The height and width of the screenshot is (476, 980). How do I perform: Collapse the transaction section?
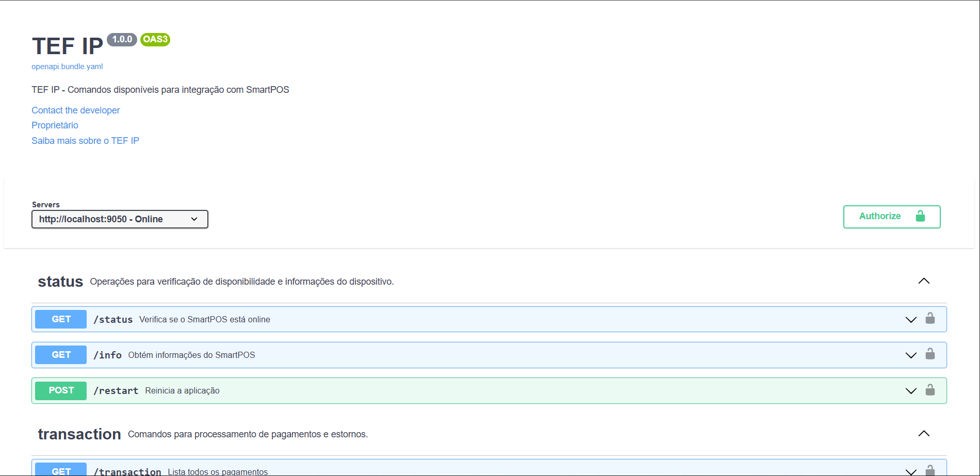pyautogui.click(x=924, y=434)
